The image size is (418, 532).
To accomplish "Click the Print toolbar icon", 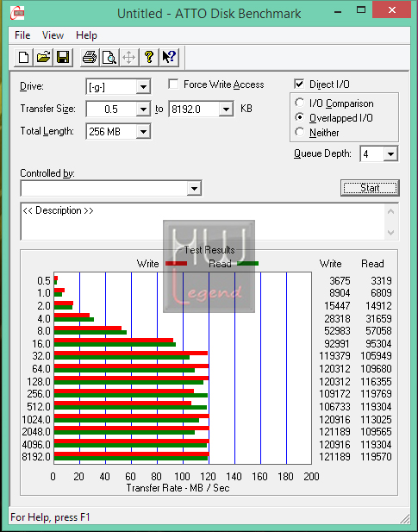I will pos(90,57).
